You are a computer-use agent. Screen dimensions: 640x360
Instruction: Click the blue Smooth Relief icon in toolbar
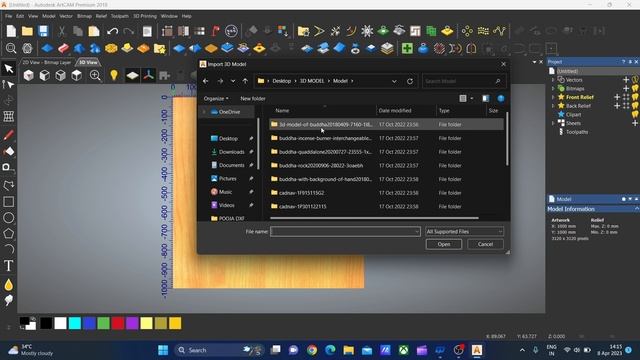coord(47,48)
